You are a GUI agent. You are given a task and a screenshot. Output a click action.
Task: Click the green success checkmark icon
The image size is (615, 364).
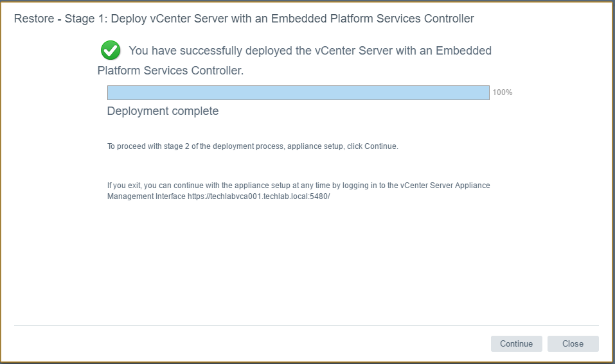click(x=111, y=50)
